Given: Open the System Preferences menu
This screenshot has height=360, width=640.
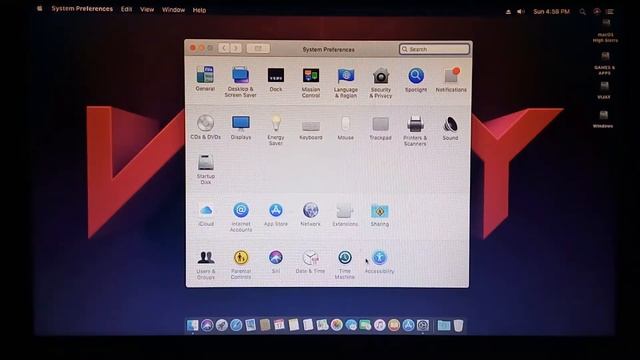Looking at the screenshot, I should 82,9.
